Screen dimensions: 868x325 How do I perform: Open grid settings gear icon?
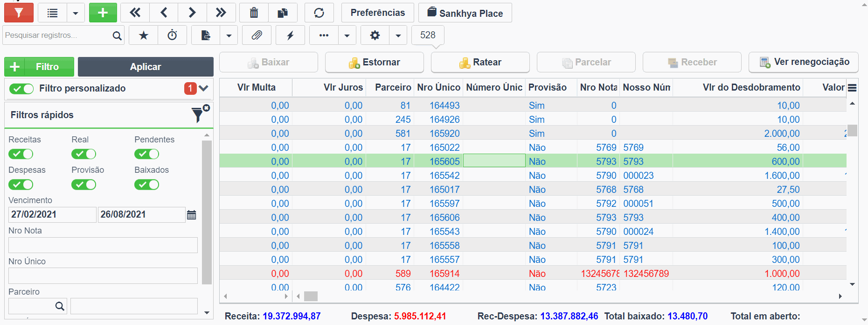pos(375,35)
